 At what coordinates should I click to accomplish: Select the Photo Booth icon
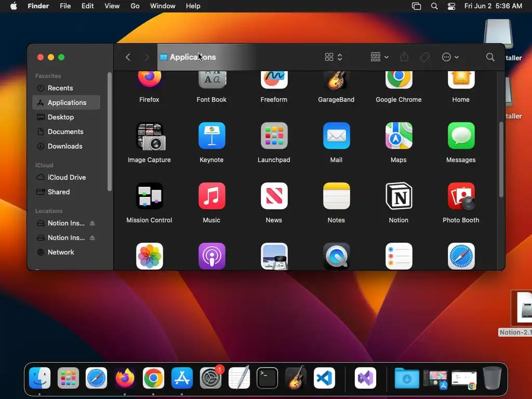click(461, 196)
